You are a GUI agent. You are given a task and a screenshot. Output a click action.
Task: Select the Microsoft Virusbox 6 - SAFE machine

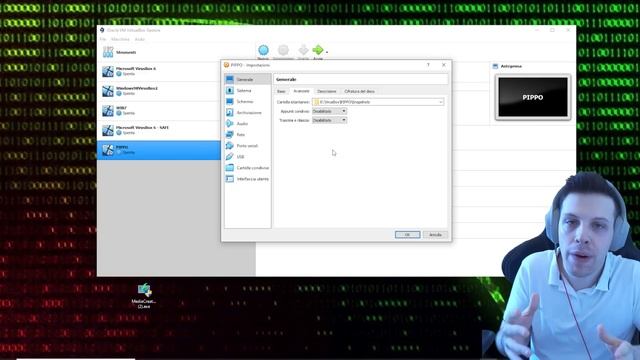tap(159, 130)
